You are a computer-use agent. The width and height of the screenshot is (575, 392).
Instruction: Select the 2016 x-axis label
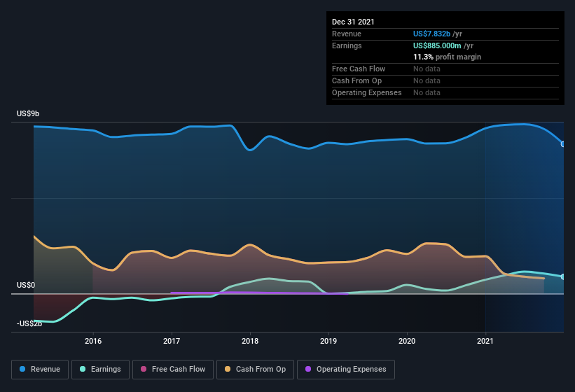click(93, 341)
